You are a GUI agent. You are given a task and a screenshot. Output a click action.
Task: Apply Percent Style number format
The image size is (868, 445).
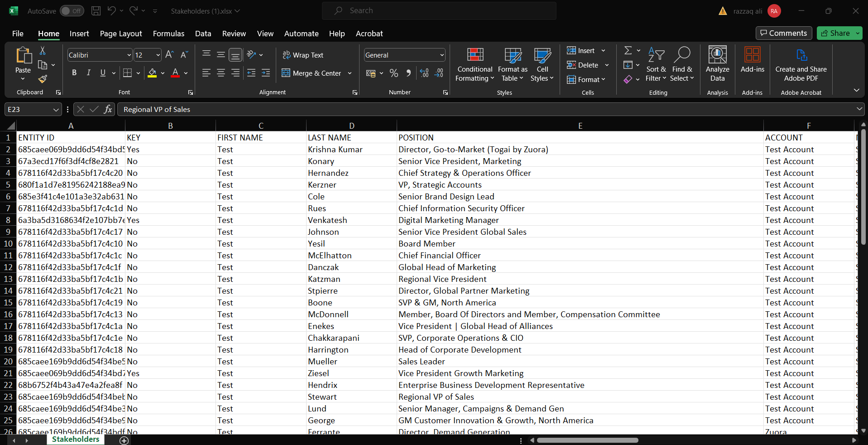[394, 73]
